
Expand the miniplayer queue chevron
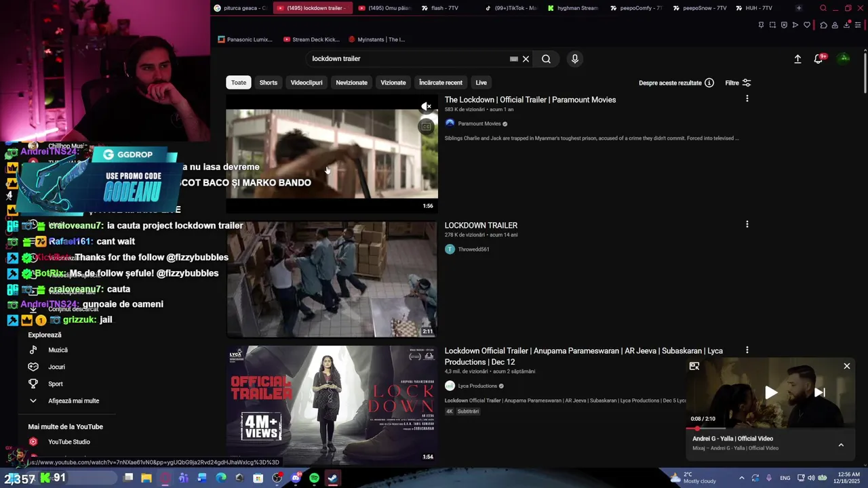pos(841,445)
